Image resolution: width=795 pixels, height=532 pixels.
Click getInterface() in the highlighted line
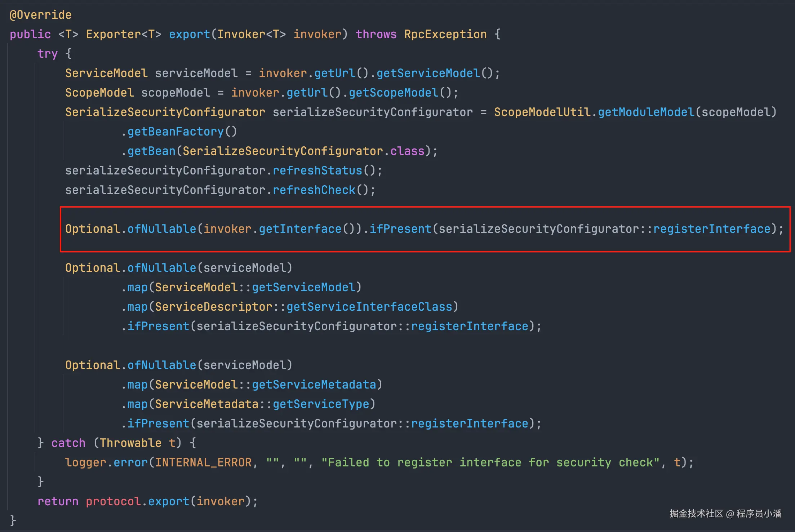[307, 229]
